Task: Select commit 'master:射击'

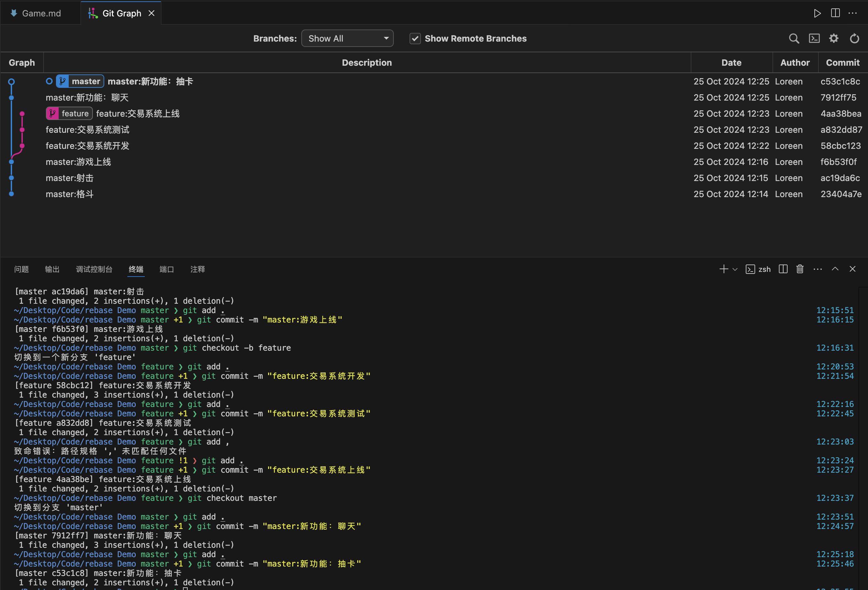Action: pos(69,178)
